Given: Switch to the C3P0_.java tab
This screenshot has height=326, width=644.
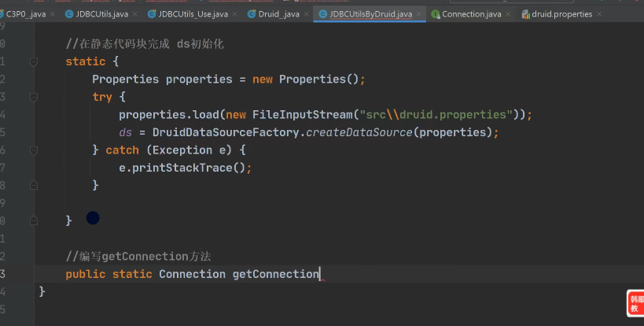Looking at the screenshot, I should (x=25, y=14).
